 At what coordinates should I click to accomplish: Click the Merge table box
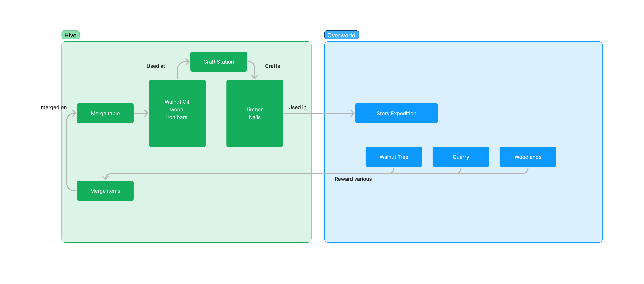(x=105, y=113)
